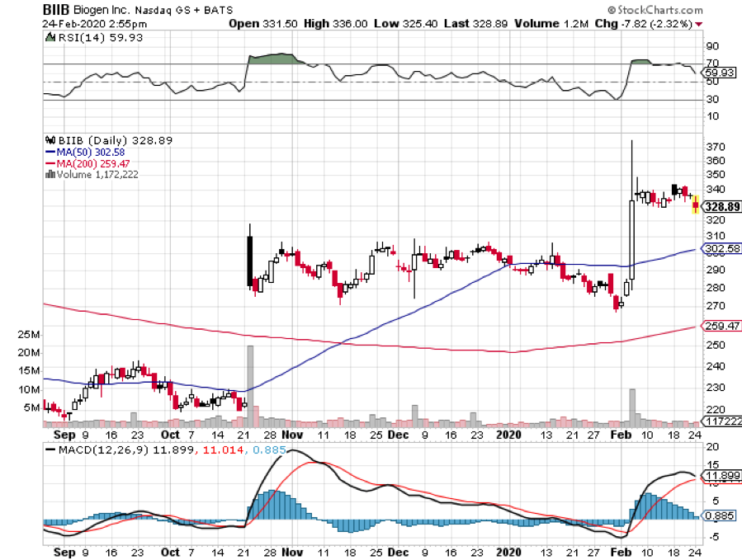742x560 pixels.
Task: Click the Last 328.89 value in header
Action: (x=475, y=24)
